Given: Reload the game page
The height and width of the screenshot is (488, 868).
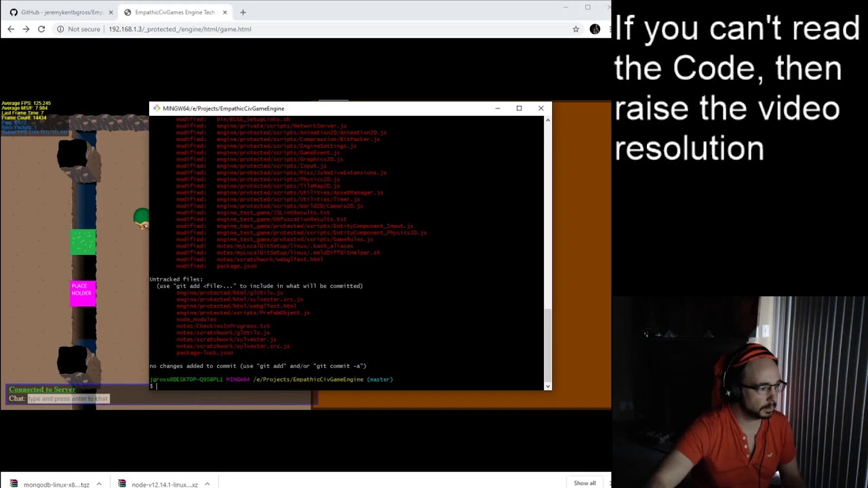Looking at the screenshot, I should (x=41, y=29).
